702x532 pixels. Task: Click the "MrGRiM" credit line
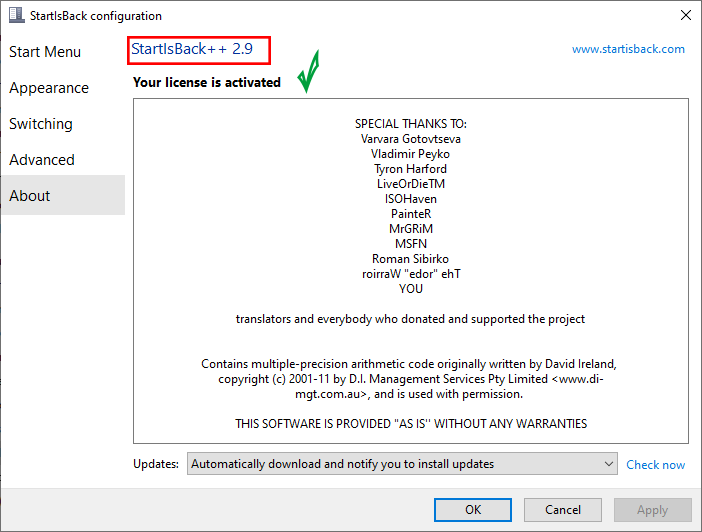[411, 229]
